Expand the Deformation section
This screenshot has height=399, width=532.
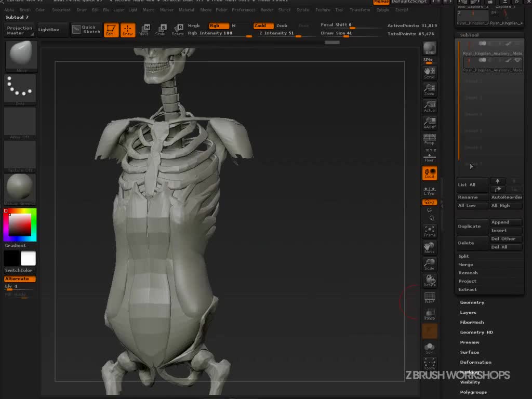click(x=475, y=362)
